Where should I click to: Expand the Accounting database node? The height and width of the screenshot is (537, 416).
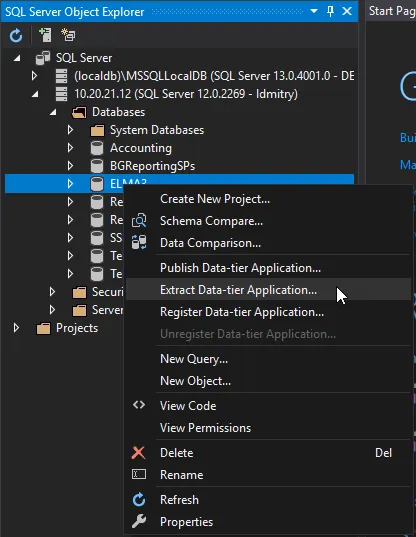click(x=71, y=148)
